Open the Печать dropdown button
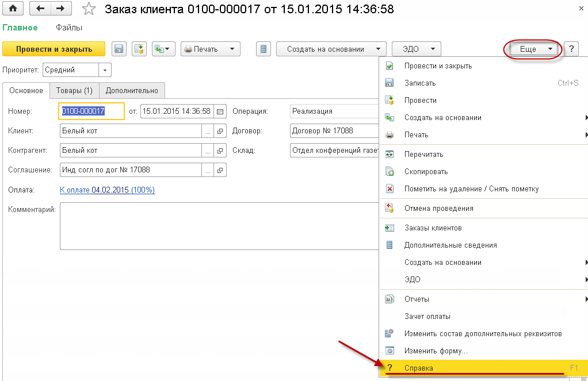 click(x=211, y=49)
